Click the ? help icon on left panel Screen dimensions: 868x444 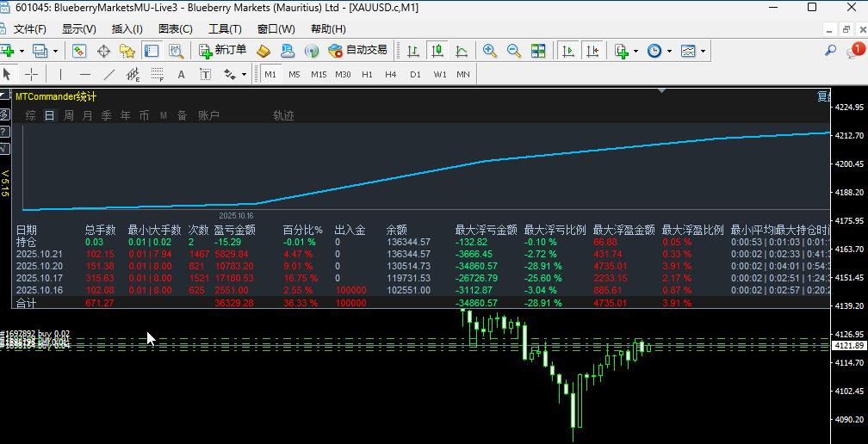[3, 132]
